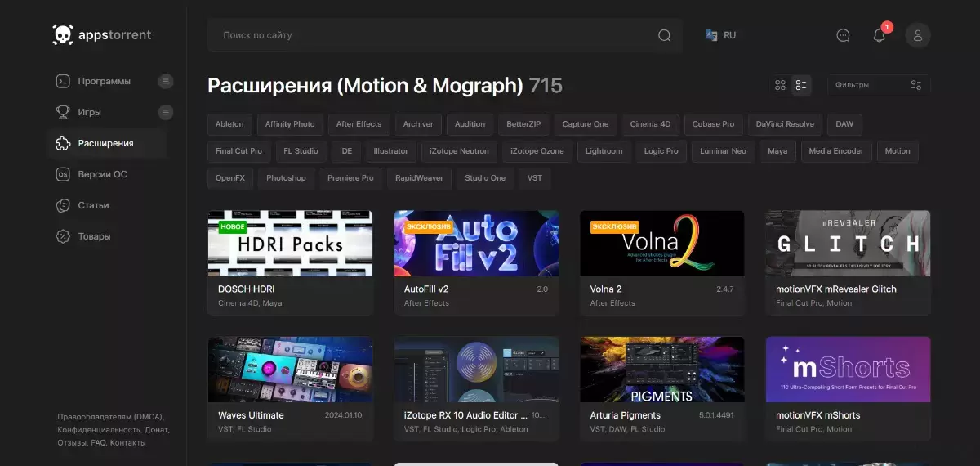The height and width of the screenshot is (466, 980).
Task: Go to Программы section
Action: [104, 81]
